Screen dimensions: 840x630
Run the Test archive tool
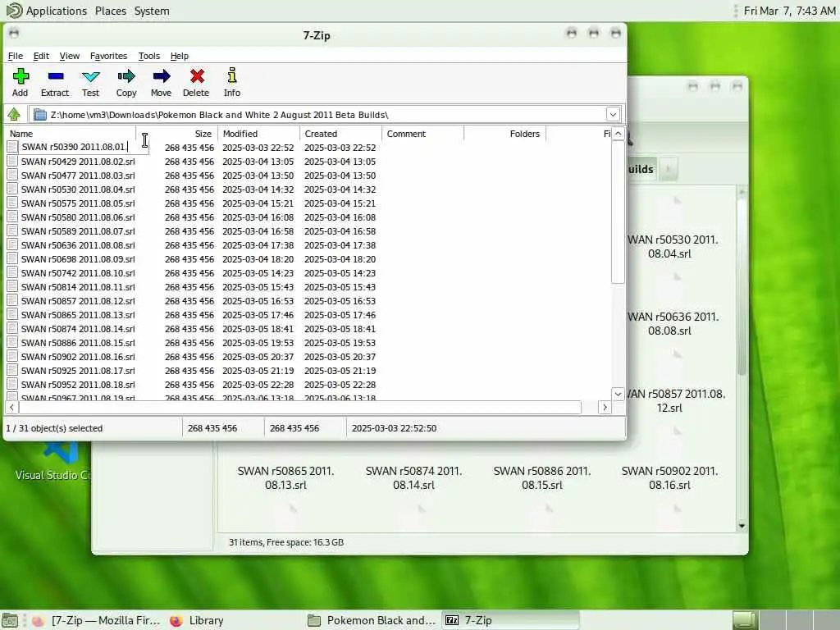[x=90, y=76]
